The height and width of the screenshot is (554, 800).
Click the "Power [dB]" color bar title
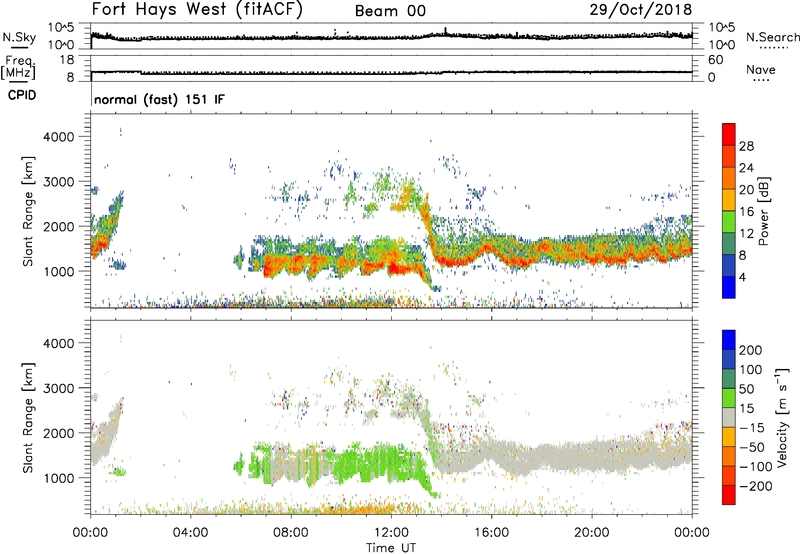tap(763, 211)
